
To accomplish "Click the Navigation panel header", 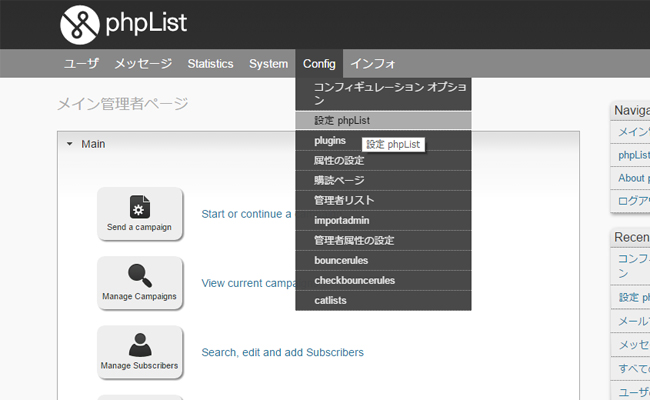I will point(630,110).
